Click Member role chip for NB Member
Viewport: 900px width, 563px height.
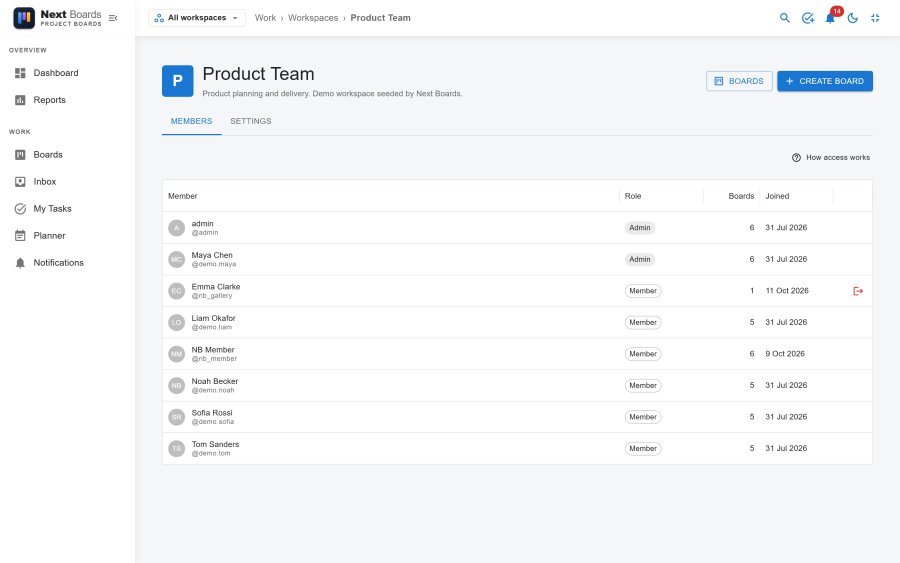pos(643,354)
